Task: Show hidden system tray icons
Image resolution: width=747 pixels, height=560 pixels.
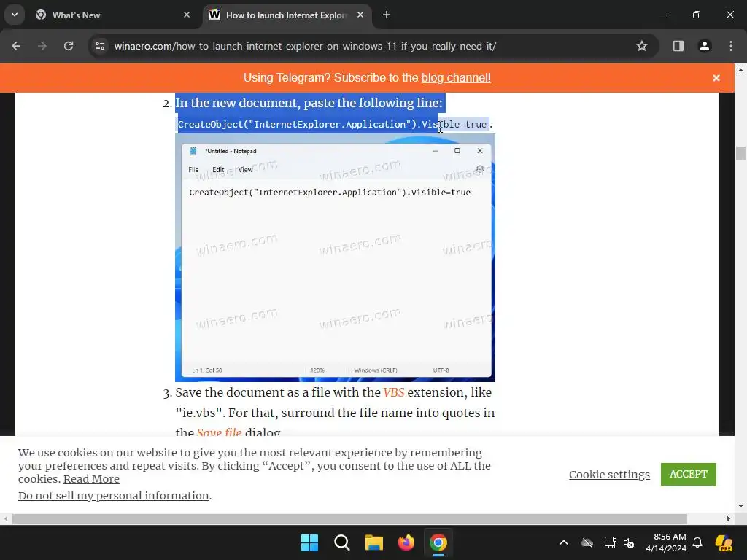Action: point(564,542)
